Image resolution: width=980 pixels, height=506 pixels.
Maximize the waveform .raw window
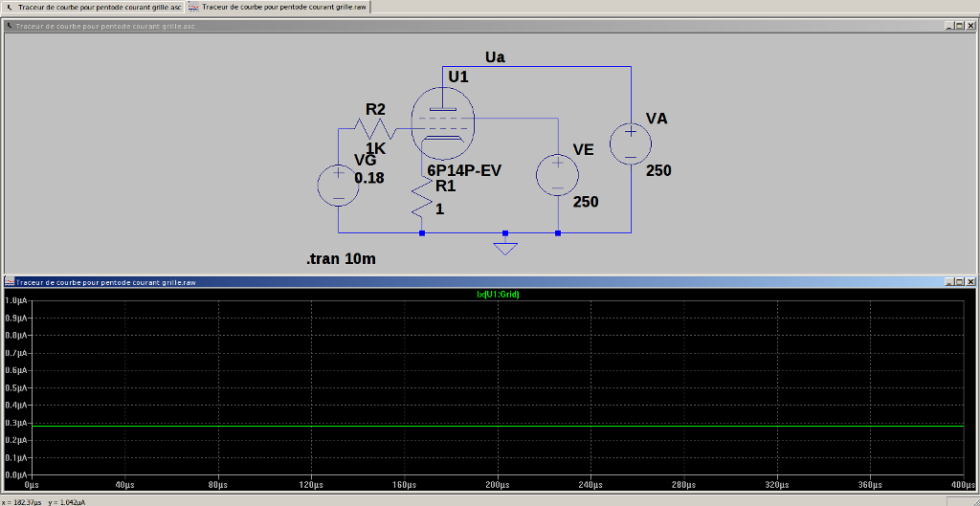pyautogui.click(x=959, y=282)
